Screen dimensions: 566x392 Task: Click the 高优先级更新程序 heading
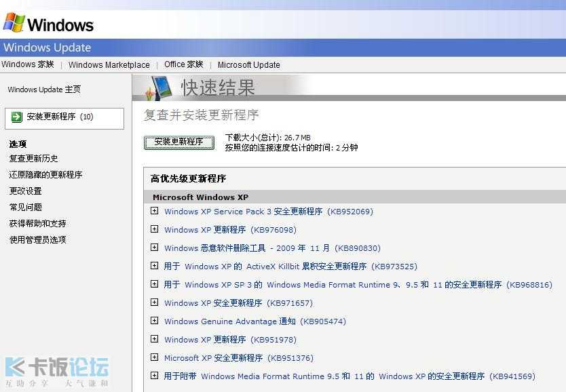tap(189, 178)
